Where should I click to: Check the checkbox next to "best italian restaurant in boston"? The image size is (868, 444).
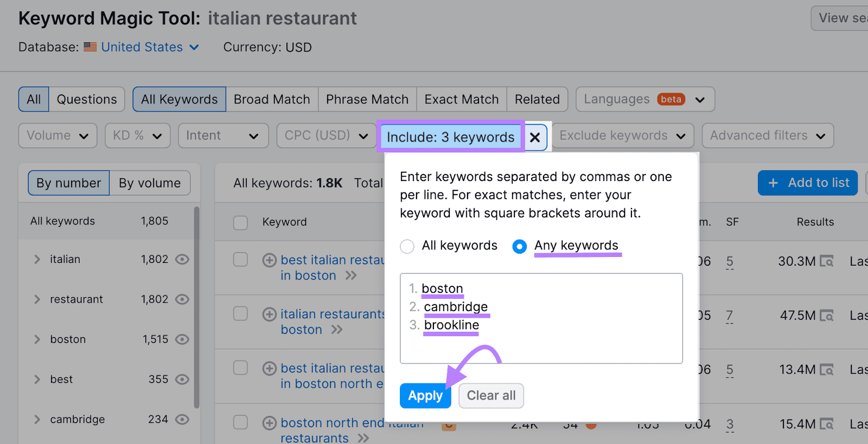point(240,259)
